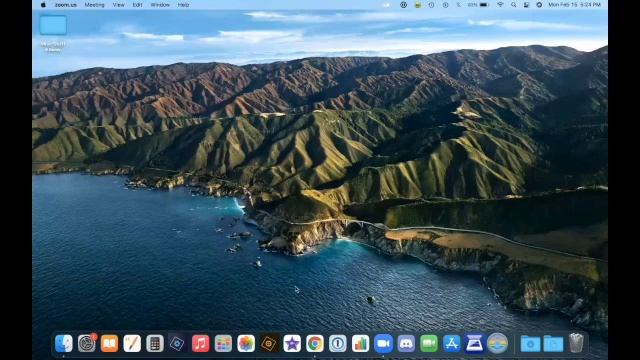Open the 1Password app in dock
This screenshot has width=640, height=360.
click(x=338, y=343)
